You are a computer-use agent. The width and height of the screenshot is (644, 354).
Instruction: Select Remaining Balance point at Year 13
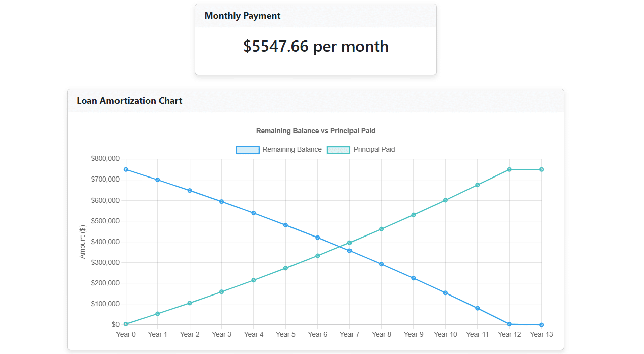(x=541, y=325)
